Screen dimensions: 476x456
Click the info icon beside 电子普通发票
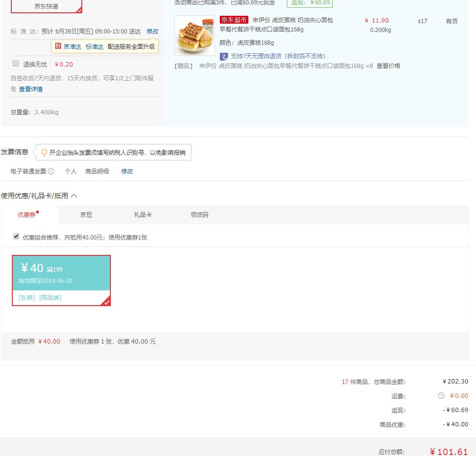[51, 172]
